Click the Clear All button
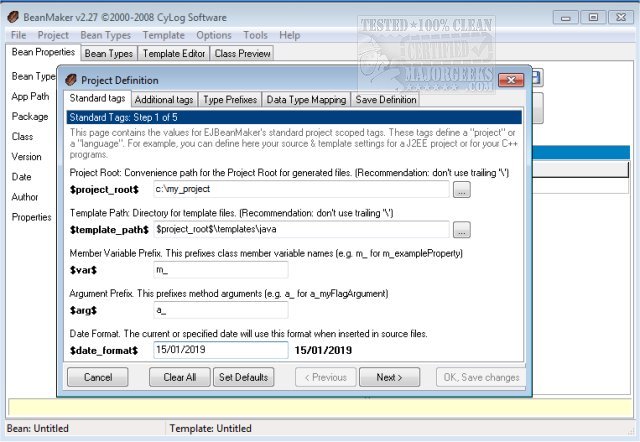 [x=180, y=377]
